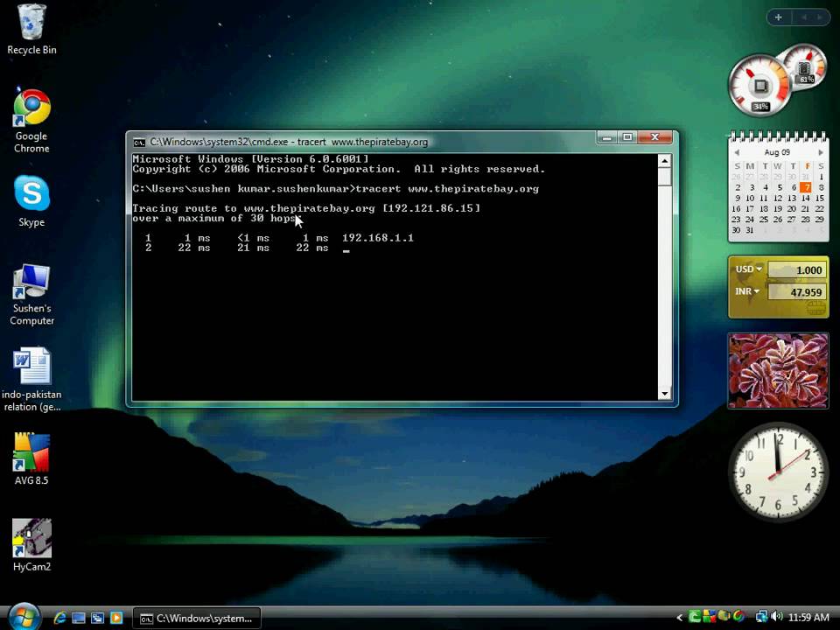The image size is (840, 630).
Task: Click the sidebar next gadgets arrow
Action: [820, 17]
